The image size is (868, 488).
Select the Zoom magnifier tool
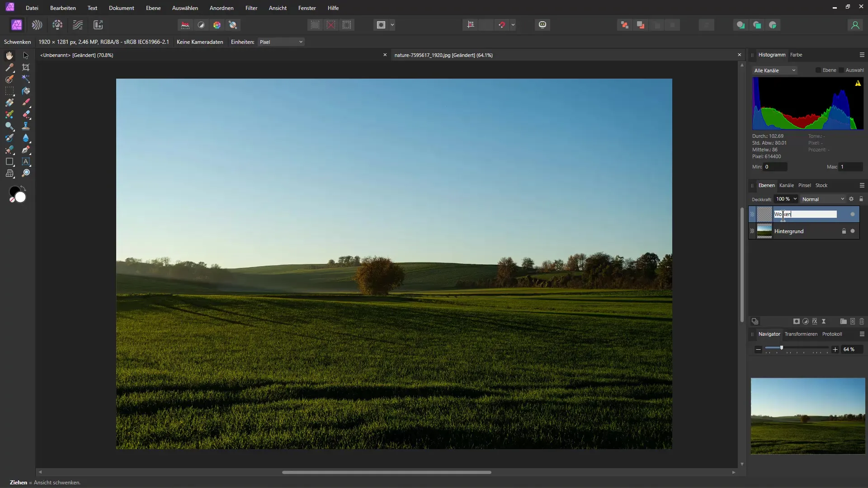click(x=26, y=173)
